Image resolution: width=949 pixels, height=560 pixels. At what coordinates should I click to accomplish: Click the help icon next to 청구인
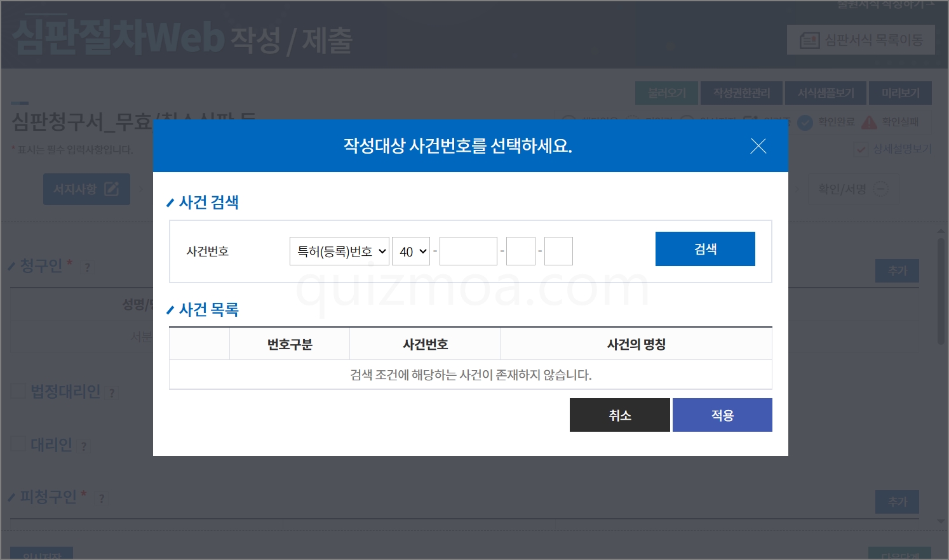click(x=87, y=267)
